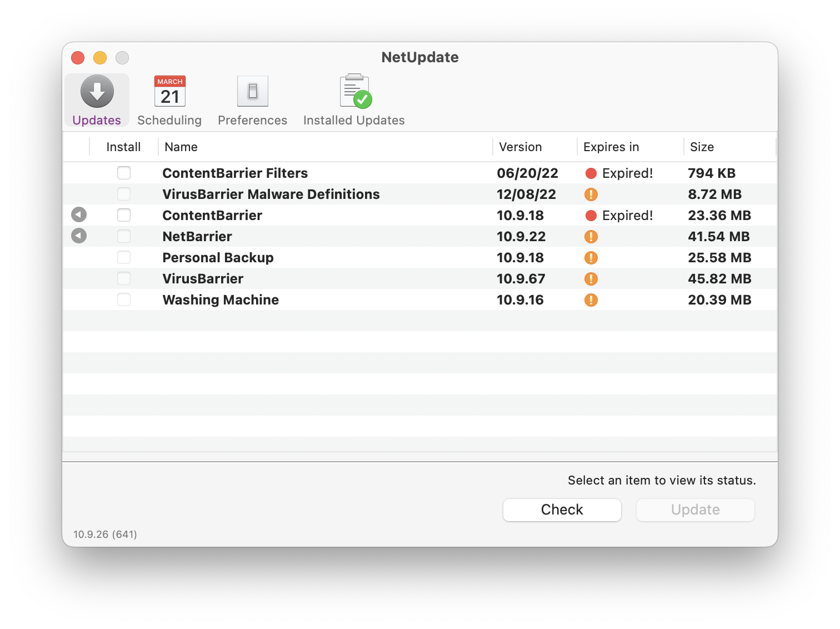Click orange warning icon for VirusBarrier Malware Definitions
840x629 pixels.
point(591,194)
